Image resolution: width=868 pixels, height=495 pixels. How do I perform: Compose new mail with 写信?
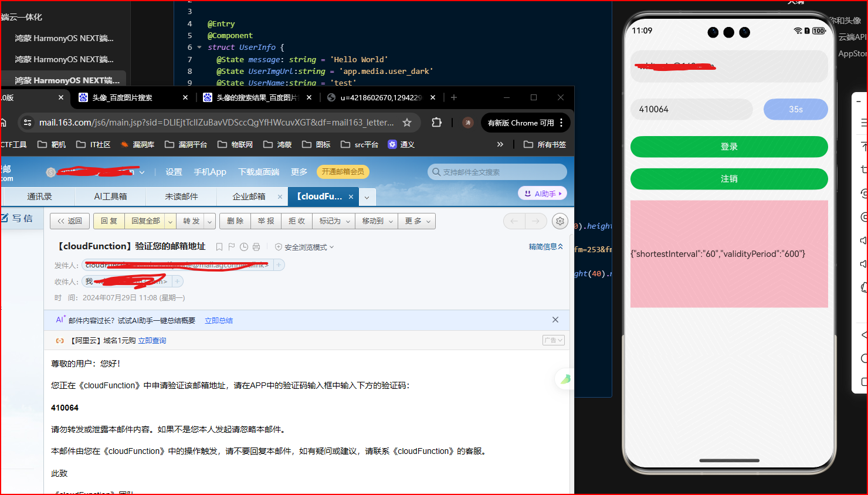coord(18,218)
